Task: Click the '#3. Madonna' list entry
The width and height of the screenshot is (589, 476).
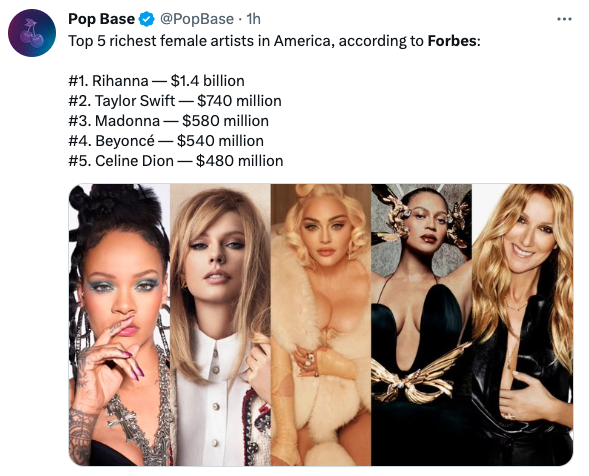Action: coord(114,121)
